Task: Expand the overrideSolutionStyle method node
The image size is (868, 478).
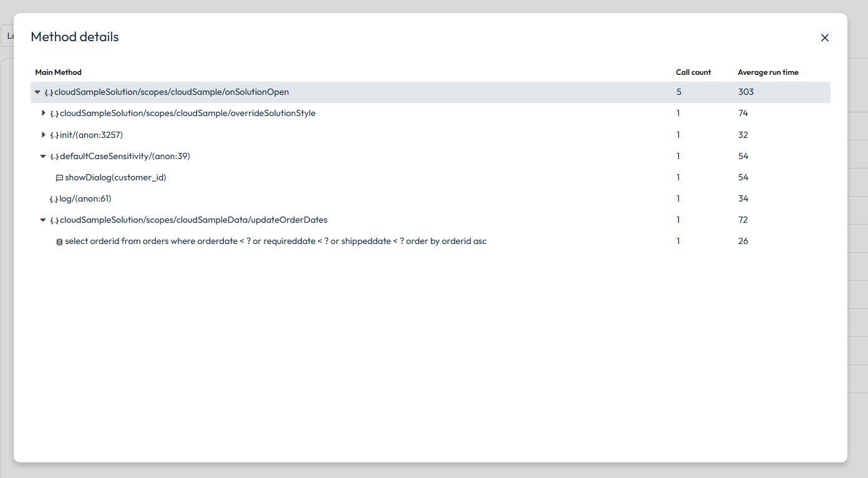Action: click(43, 113)
